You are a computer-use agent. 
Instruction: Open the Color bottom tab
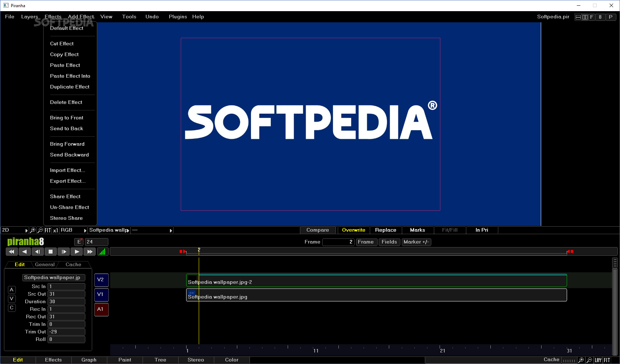click(232, 360)
